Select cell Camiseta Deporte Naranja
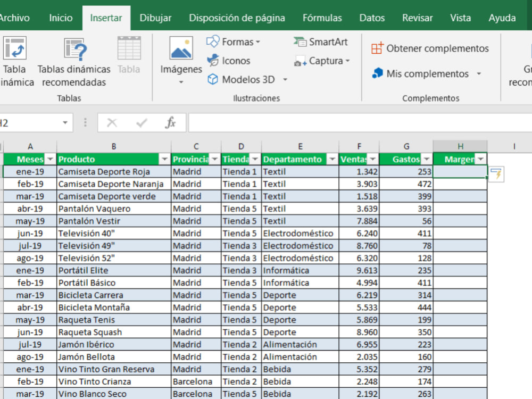This screenshot has height=399, width=532. coord(114,184)
